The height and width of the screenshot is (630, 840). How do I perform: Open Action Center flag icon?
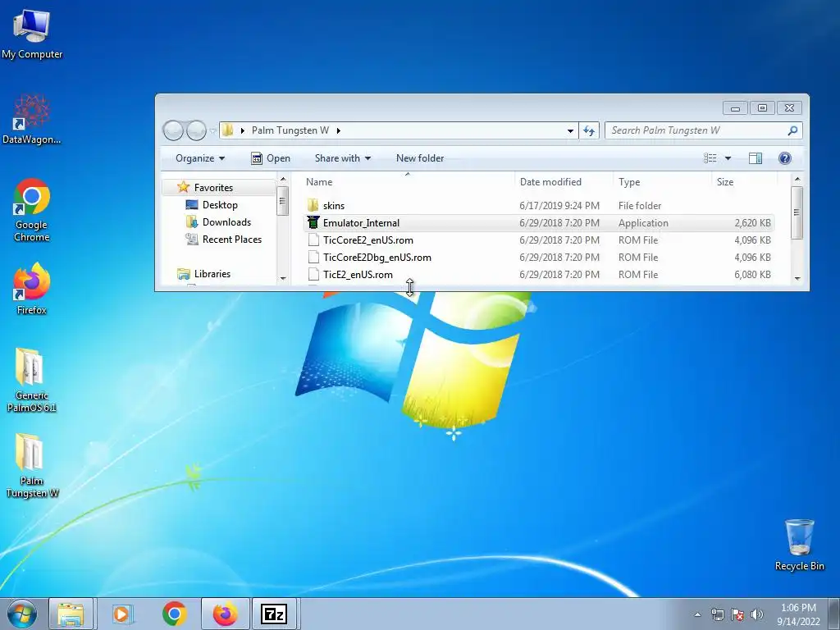click(737, 614)
